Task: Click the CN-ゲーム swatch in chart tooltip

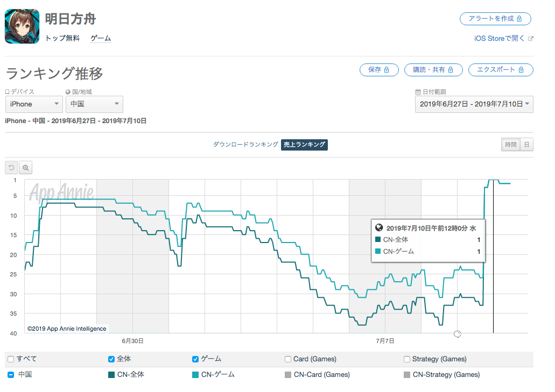Action: [378, 251]
